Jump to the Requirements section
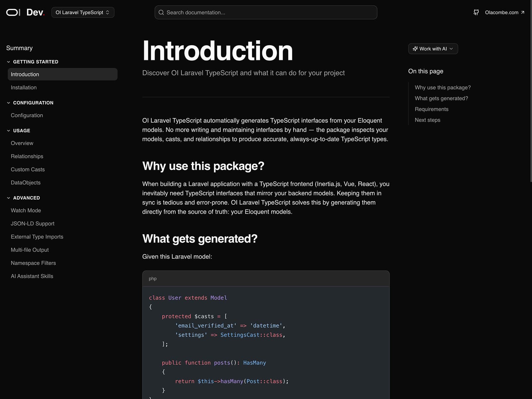This screenshot has width=532, height=399. [x=432, y=109]
